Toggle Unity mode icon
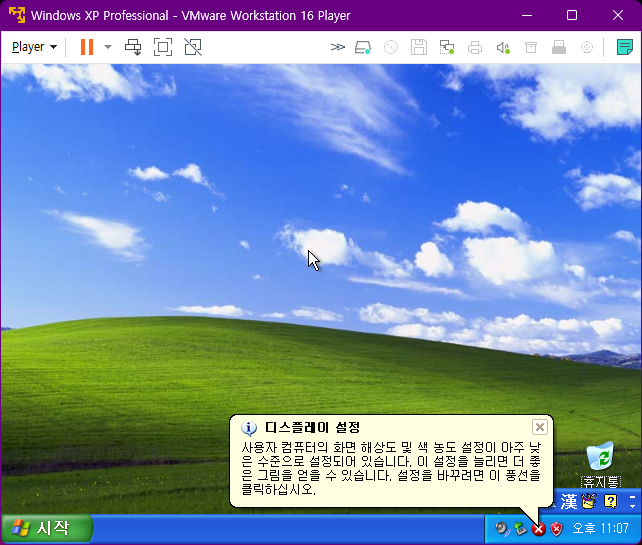Viewport: 642px width, 545px height. 193,47
